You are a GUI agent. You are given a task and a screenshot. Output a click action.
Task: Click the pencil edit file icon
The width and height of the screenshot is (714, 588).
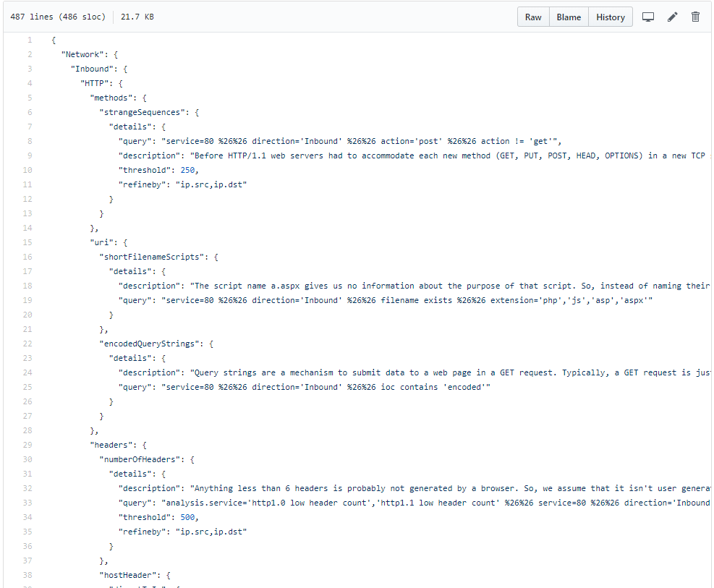[x=672, y=17]
